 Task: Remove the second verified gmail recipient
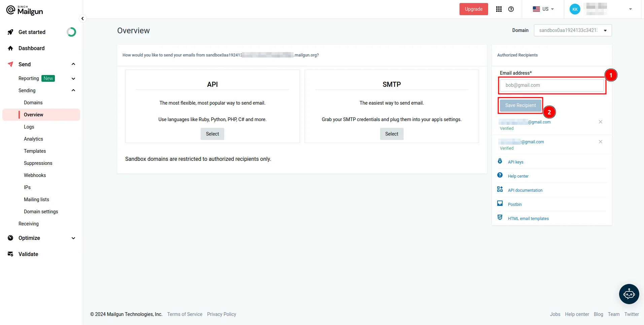(x=601, y=142)
